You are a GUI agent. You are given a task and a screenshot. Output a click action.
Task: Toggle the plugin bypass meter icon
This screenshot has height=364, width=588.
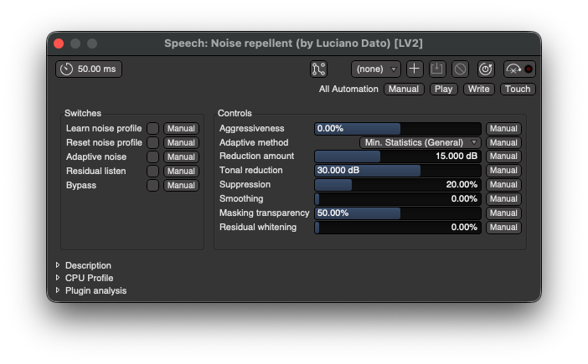[519, 69]
